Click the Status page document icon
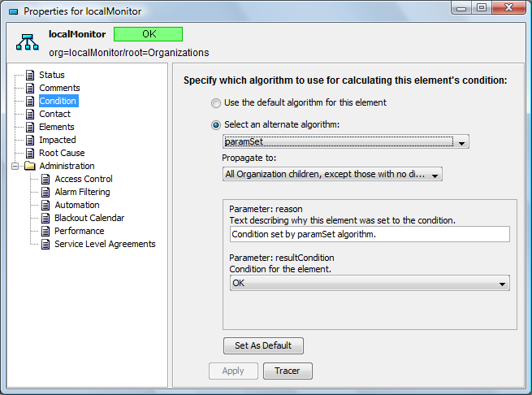The width and height of the screenshot is (532, 395). (30, 75)
